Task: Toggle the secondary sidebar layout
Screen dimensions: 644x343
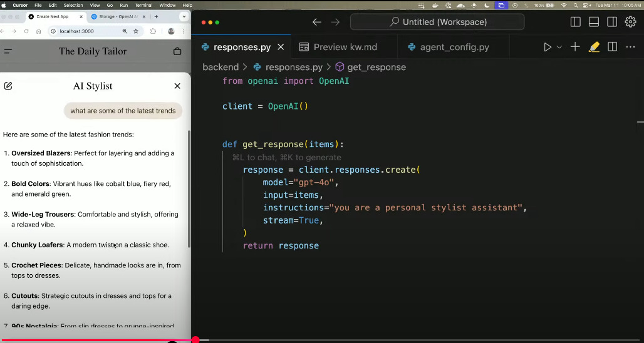Action: click(612, 22)
